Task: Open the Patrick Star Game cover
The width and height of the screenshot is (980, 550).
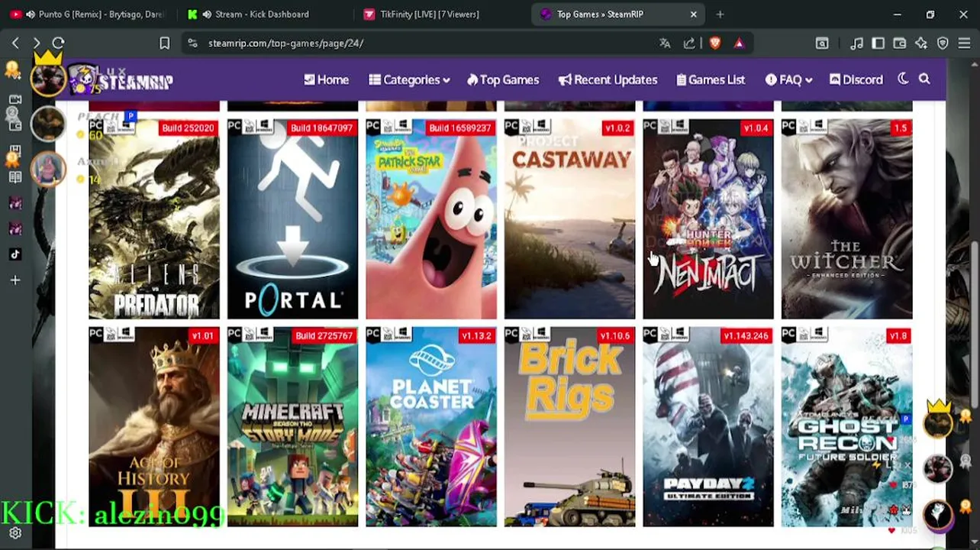Action: tap(431, 218)
